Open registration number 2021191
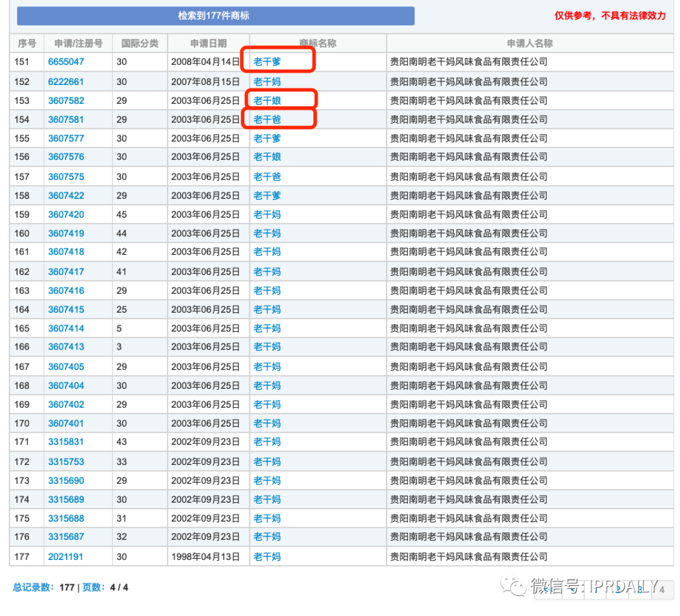 point(65,557)
